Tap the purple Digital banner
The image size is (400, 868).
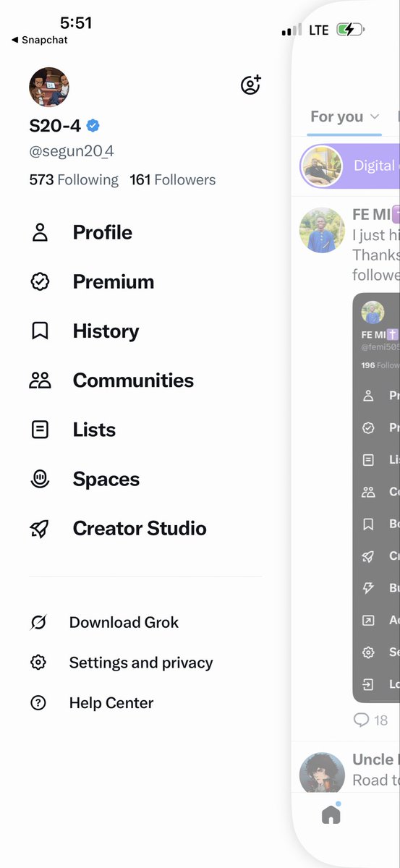349,166
